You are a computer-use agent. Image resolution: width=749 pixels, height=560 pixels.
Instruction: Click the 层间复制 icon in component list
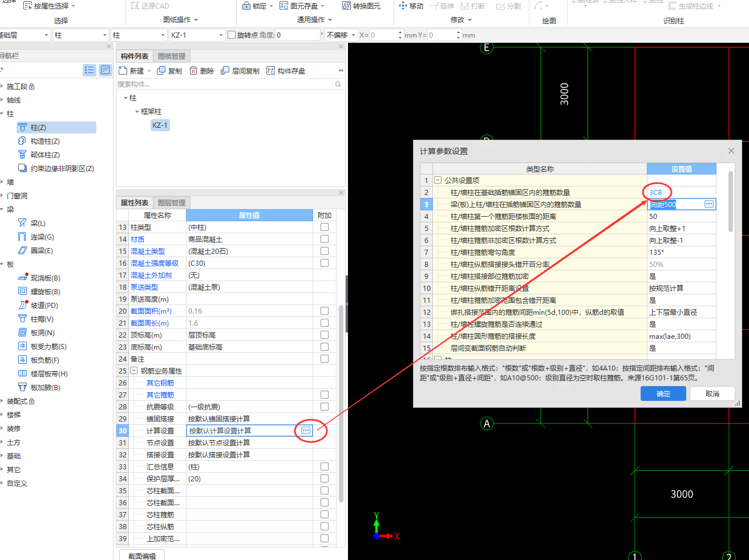pos(225,71)
